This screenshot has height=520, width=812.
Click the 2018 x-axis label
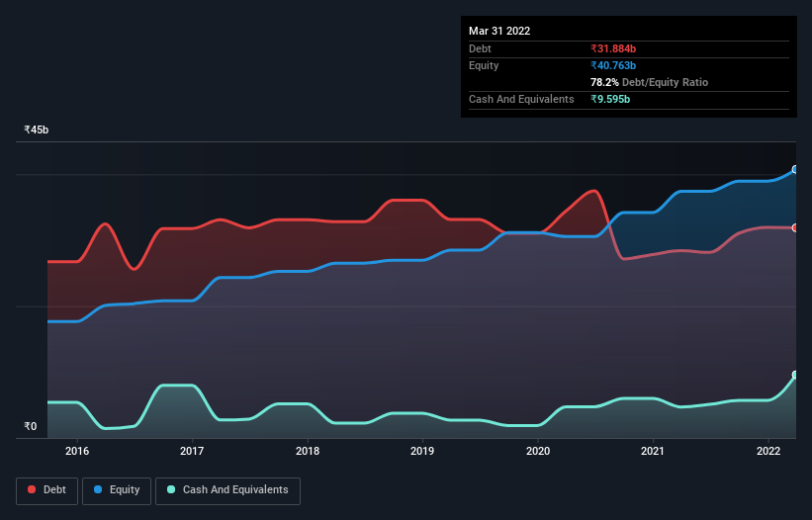(x=308, y=451)
